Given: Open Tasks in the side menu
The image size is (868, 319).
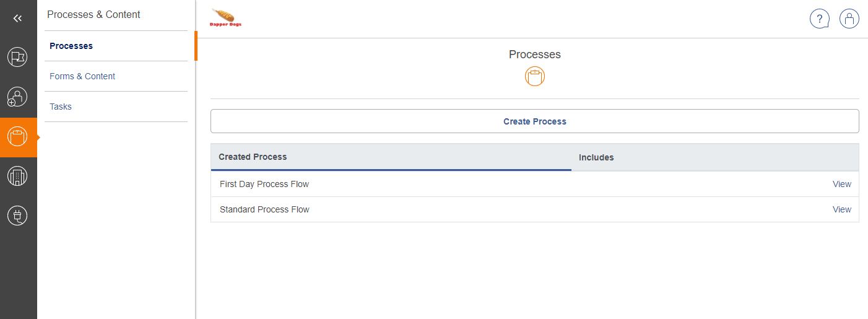Looking at the screenshot, I should pos(61,107).
